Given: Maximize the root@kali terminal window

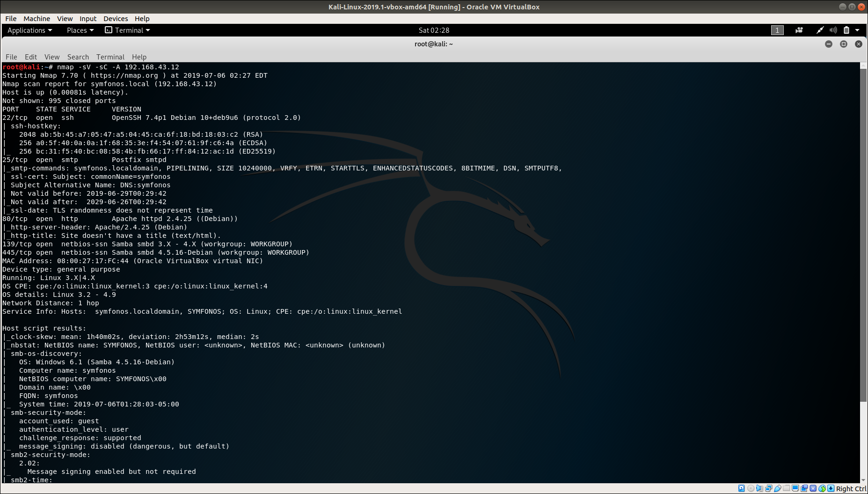Looking at the screenshot, I should 844,44.
